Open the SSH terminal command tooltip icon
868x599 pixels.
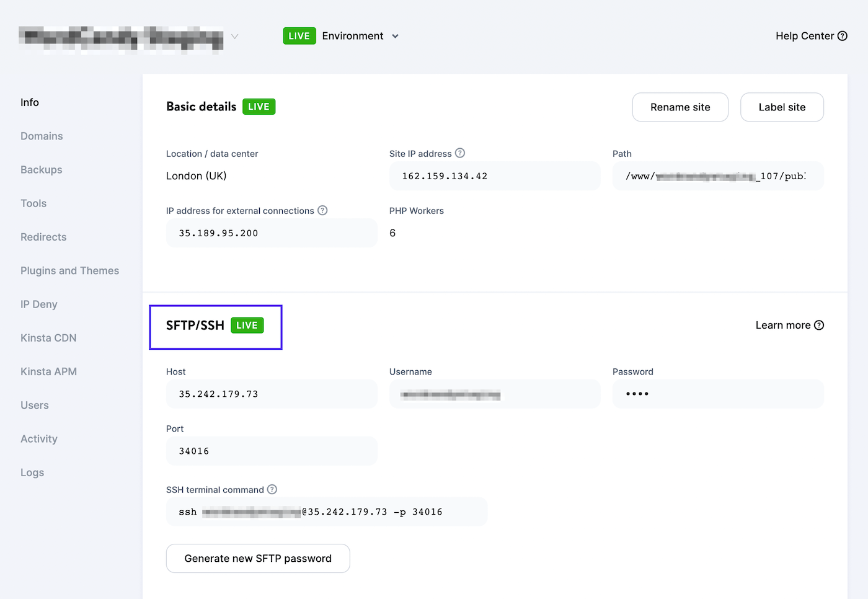pos(272,489)
